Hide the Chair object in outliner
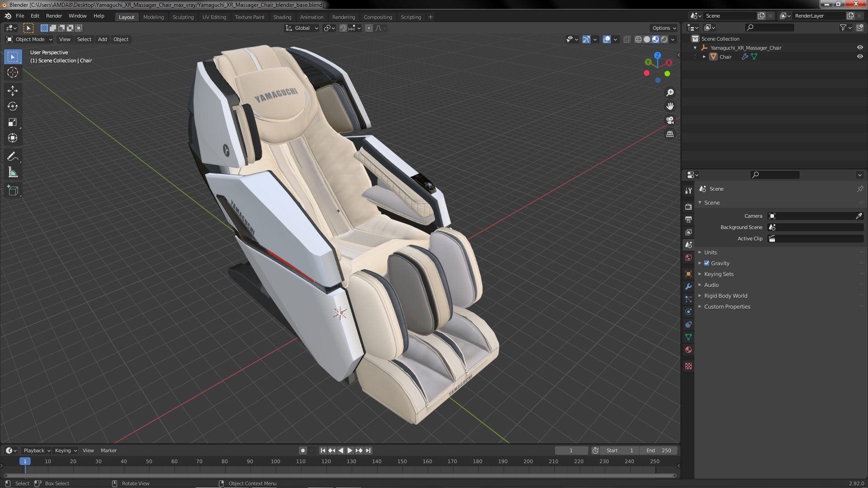 [x=859, y=57]
